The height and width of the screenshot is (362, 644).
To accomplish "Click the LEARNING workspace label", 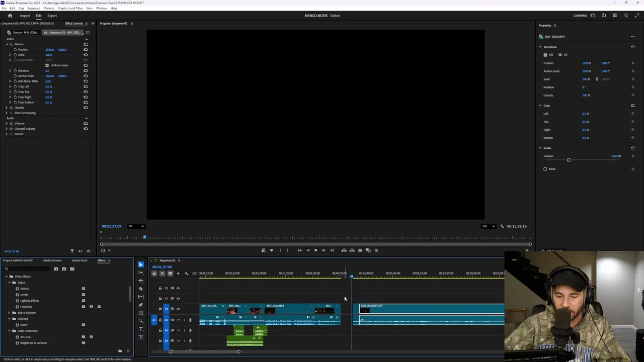I will point(580,16).
